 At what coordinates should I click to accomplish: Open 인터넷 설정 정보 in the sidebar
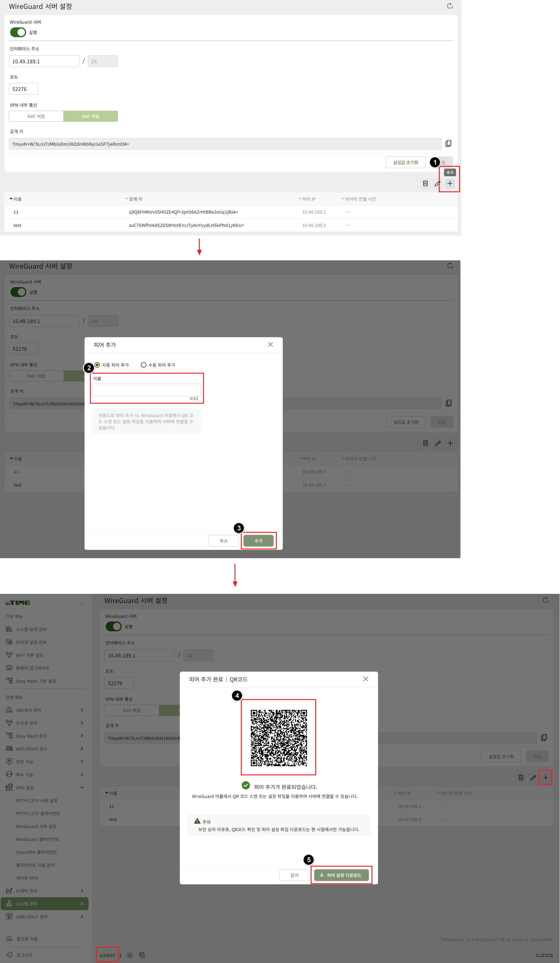tap(31, 642)
